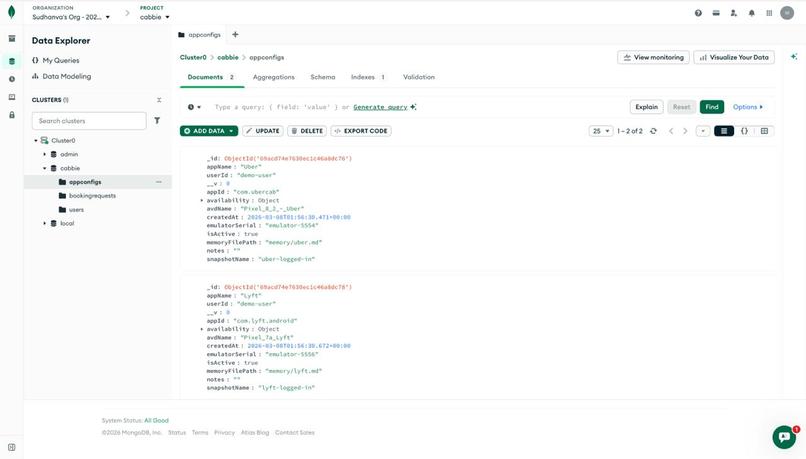The image size is (806, 459).
Task: Switch to the Validation tab
Action: [x=419, y=77]
